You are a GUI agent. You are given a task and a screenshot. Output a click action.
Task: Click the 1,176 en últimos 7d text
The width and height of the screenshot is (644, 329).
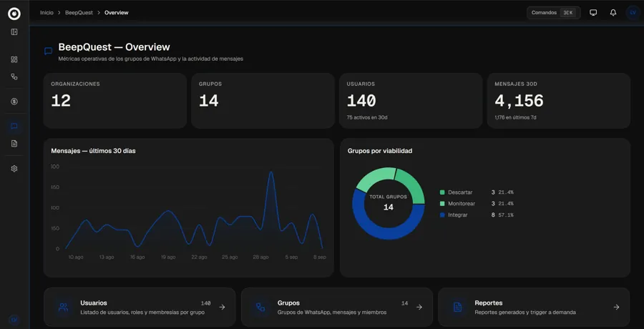[515, 117]
